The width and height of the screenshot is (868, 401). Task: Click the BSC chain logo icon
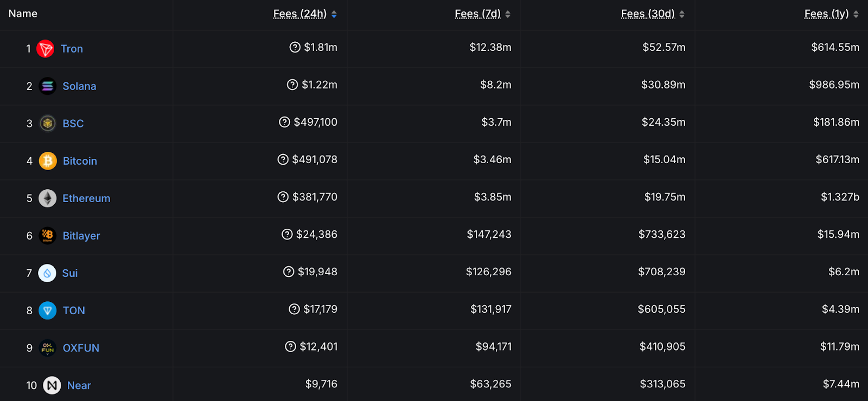(x=48, y=124)
